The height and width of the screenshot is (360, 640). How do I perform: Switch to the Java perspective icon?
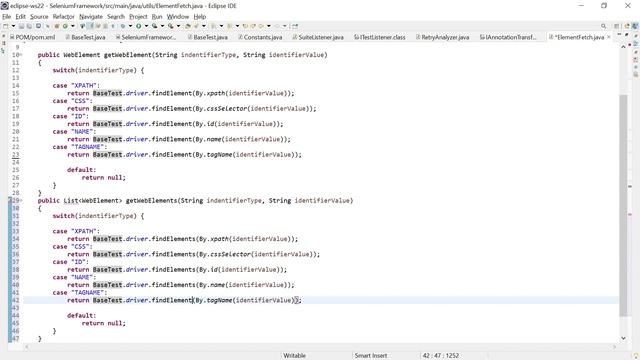(x=635, y=26)
